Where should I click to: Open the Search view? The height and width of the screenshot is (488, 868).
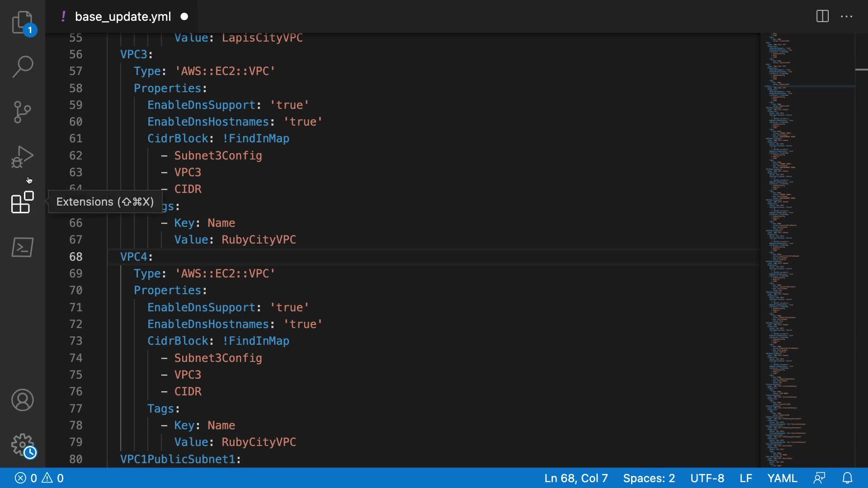click(22, 67)
